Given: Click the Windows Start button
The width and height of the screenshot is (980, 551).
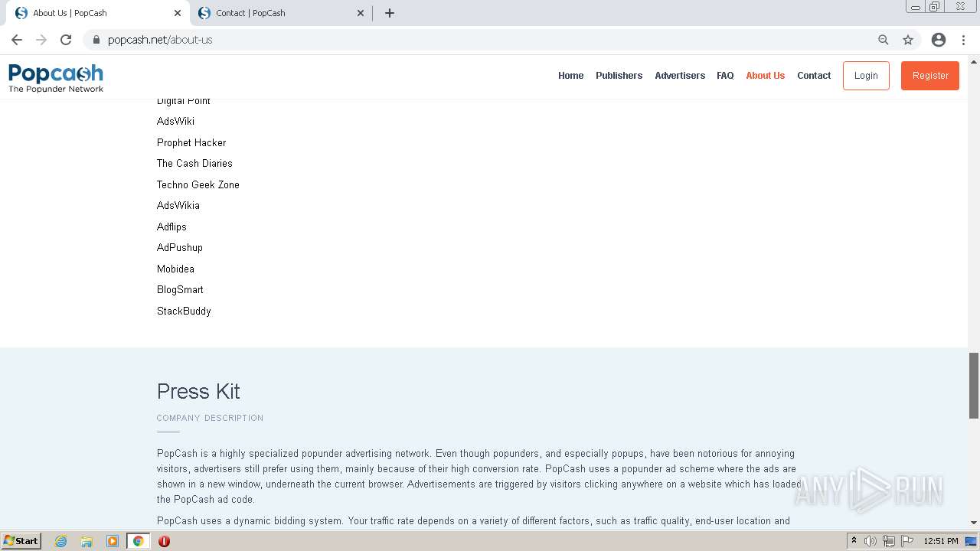Looking at the screenshot, I should [x=21, y=541].
